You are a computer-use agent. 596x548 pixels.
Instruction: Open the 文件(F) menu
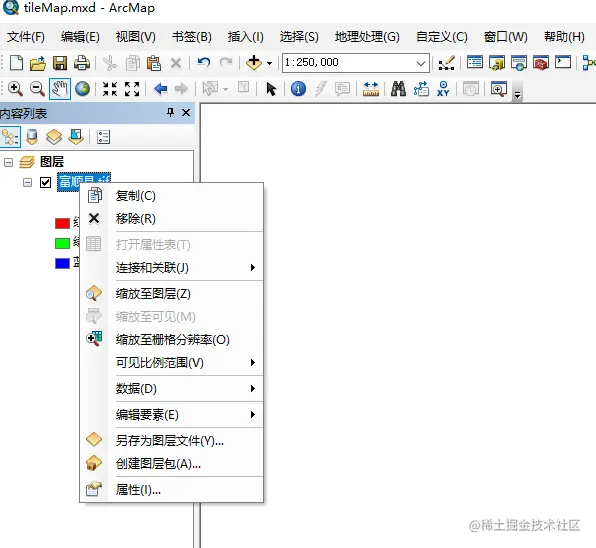click(25, 37)
